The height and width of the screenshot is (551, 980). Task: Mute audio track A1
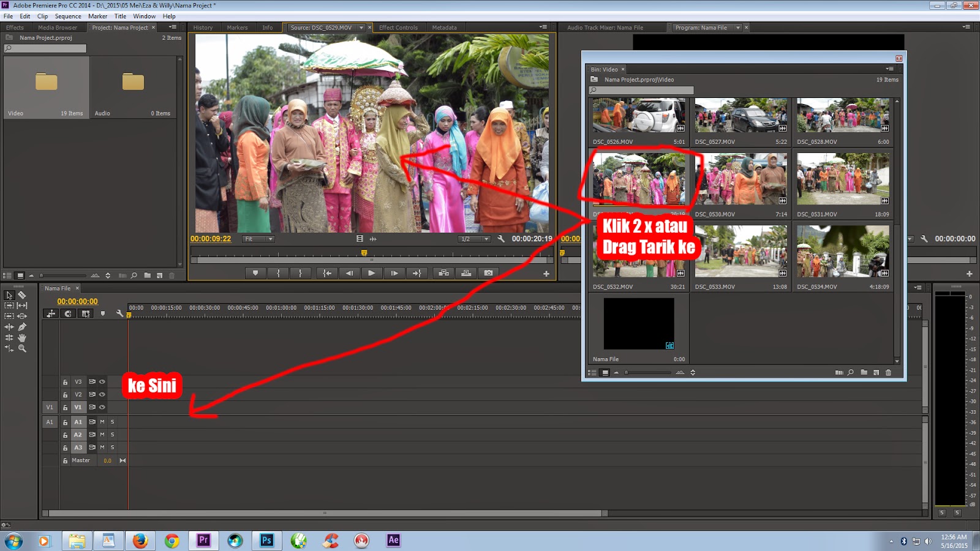[x=102, y=422]
